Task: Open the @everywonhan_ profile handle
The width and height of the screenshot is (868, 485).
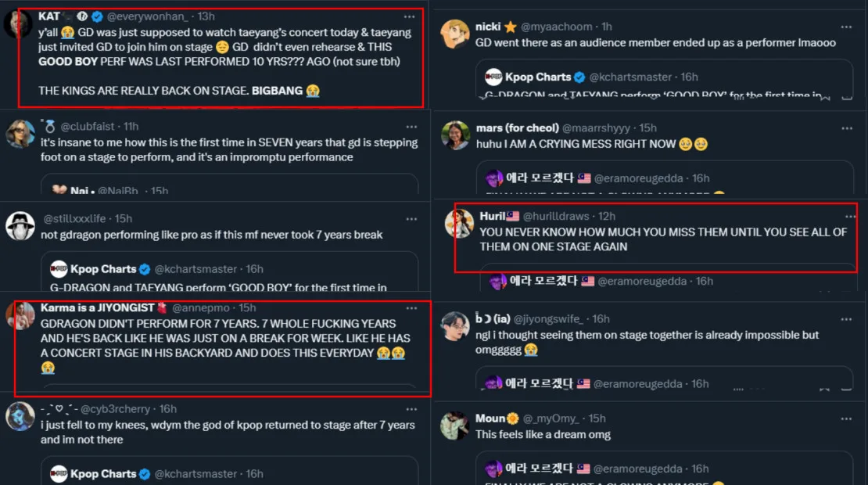Action: coord(151,16)
